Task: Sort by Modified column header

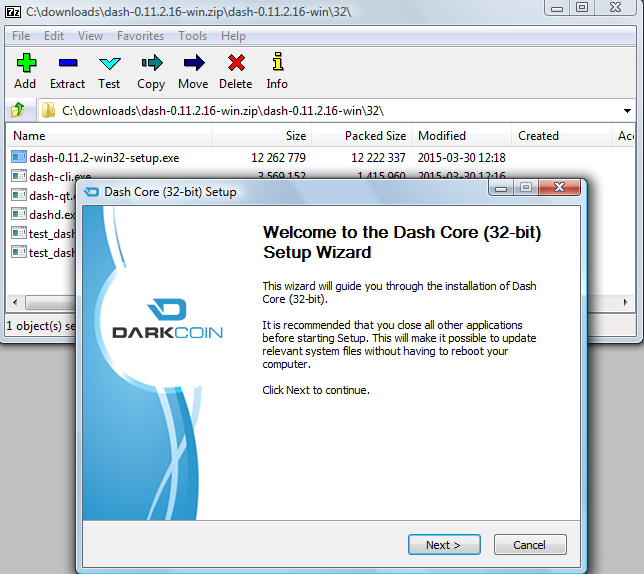Action: [x=462, y=136]
